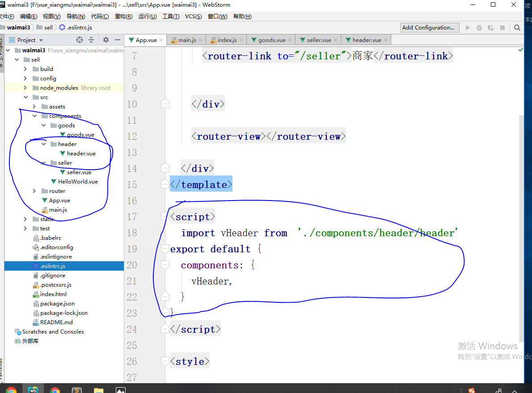Collapse the sell folder
532x393 pixels.
tap(17, 60)
